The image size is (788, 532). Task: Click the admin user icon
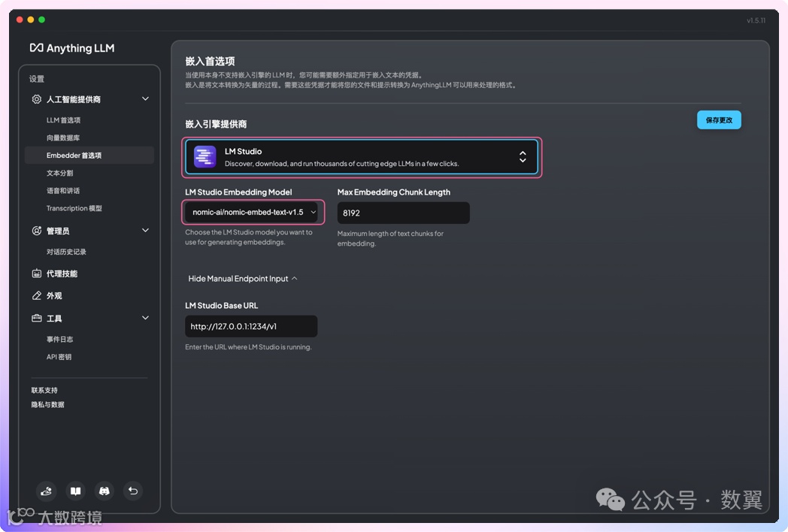(x=37, y=231)
